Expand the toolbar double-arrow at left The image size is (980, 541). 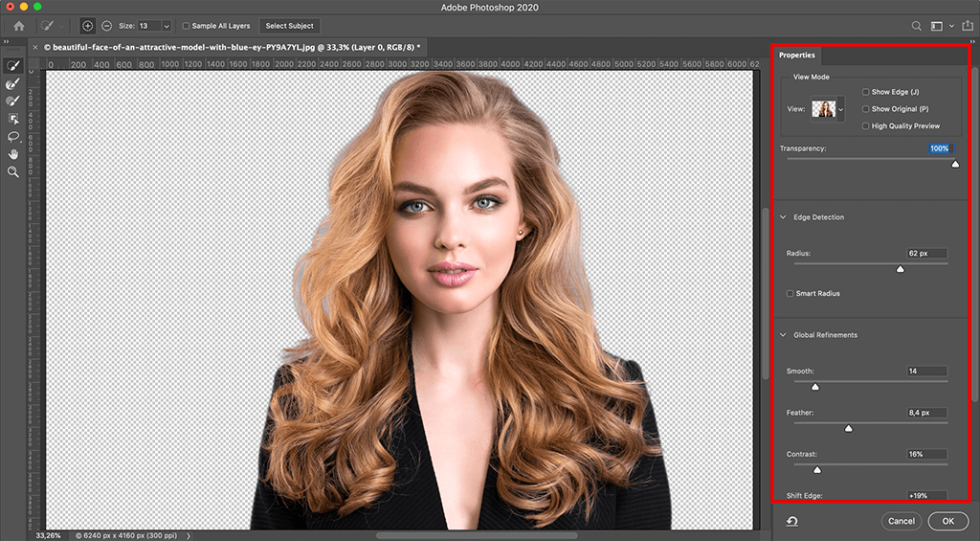(6, 42)
